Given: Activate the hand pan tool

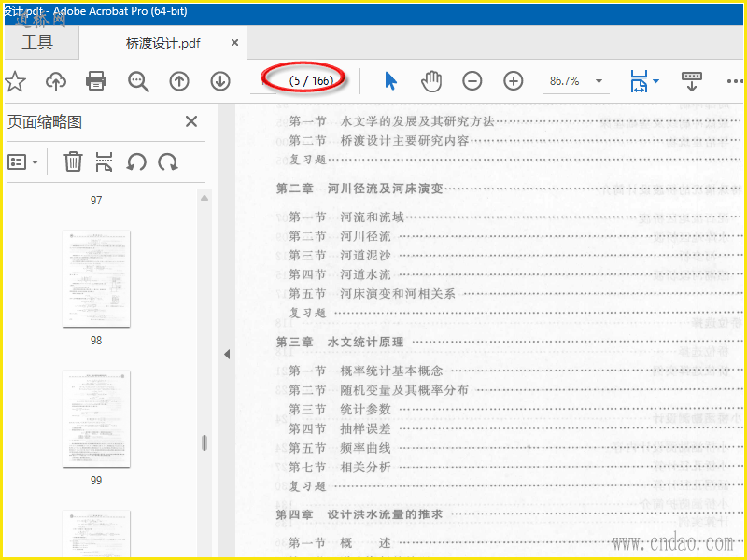Looking at the screenshot, I should tap(431, 81).
